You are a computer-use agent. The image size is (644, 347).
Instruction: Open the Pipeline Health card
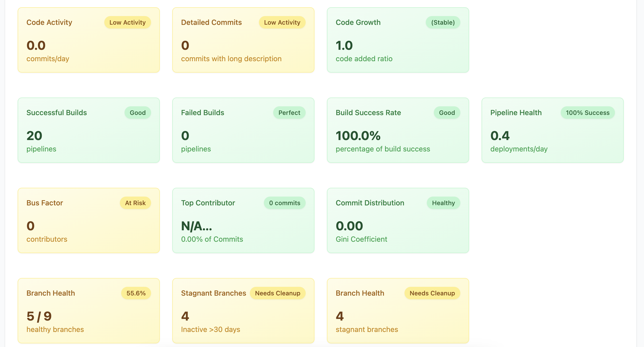click(552, 130)
